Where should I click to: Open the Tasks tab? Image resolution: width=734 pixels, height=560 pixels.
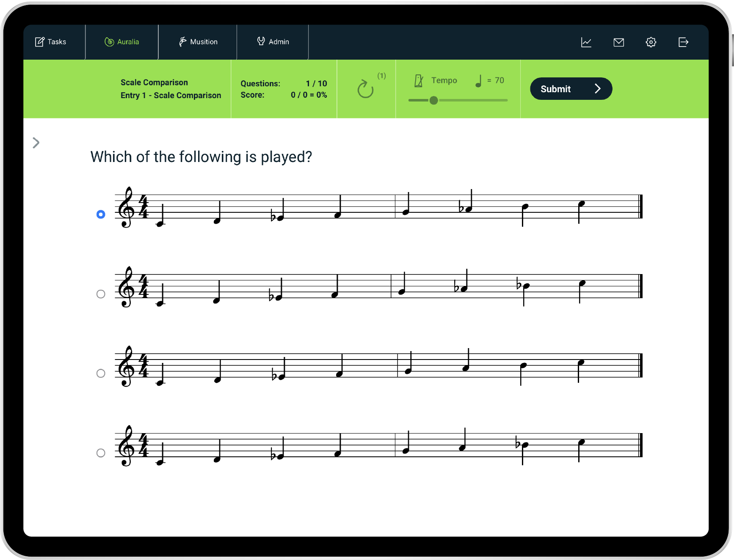point(51,42)
